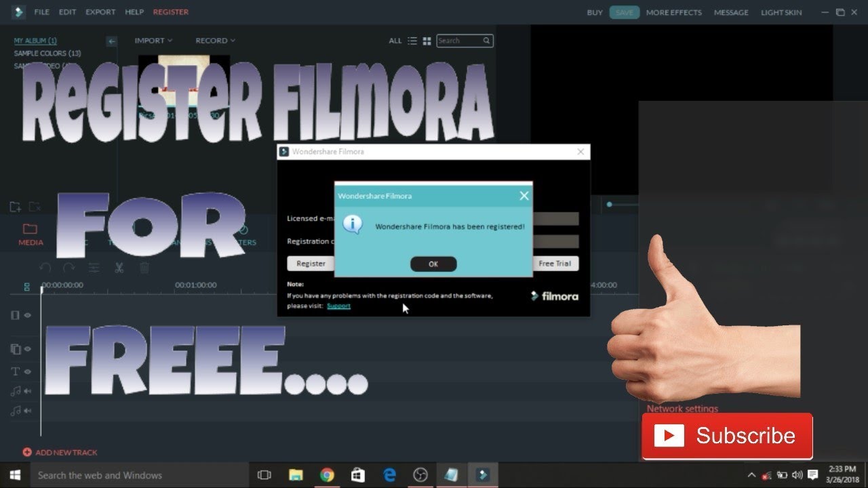Click the video track filmstrip icon
868x488 pixels.
[x=15, y=315]
